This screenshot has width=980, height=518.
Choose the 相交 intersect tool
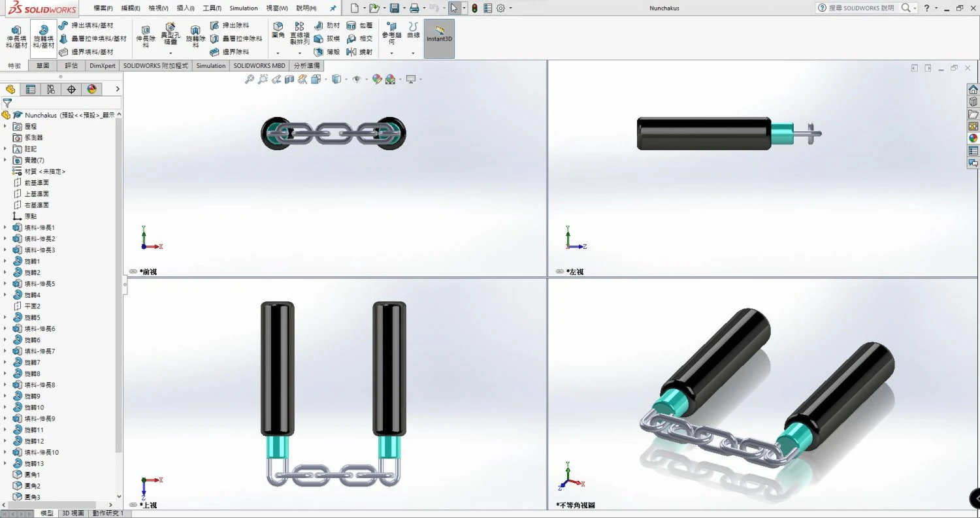pyautogui.click(x=359, y=39)
